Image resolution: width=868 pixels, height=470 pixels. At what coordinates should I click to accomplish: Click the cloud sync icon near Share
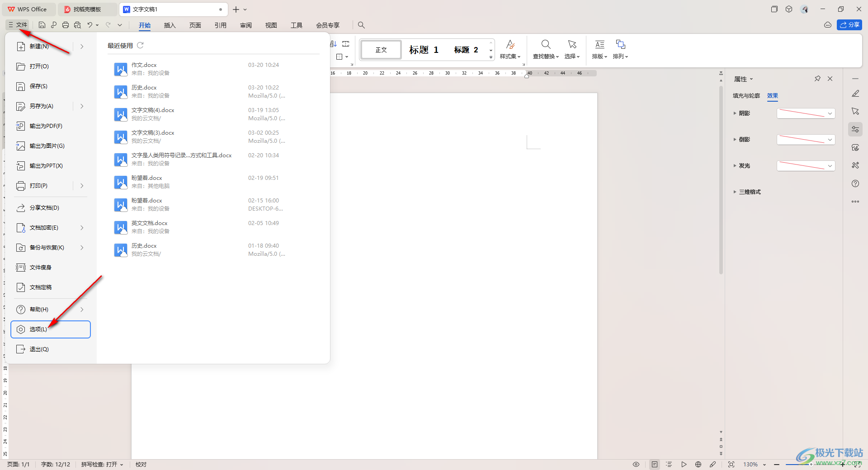pyautogui.click(x=828, y=25)
